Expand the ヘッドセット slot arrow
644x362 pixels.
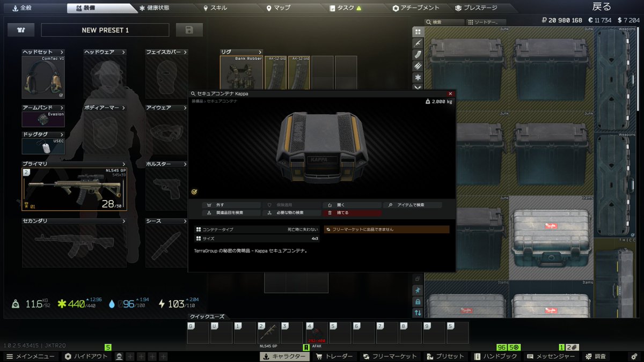click(x=62, y=52)
